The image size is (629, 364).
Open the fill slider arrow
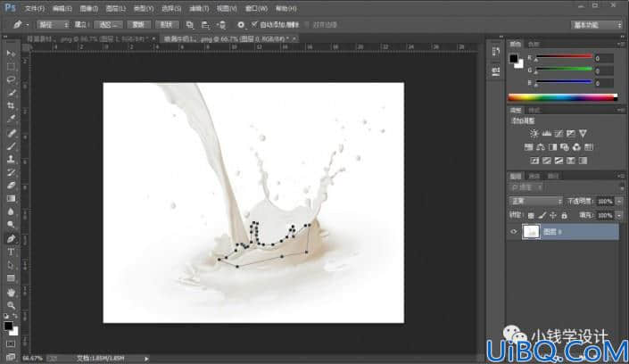click(x=619, y=216)
